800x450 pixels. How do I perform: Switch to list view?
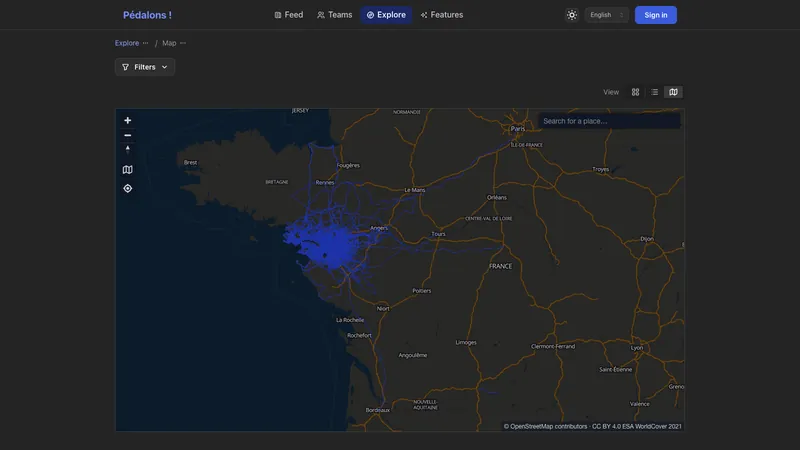(654, 92)
